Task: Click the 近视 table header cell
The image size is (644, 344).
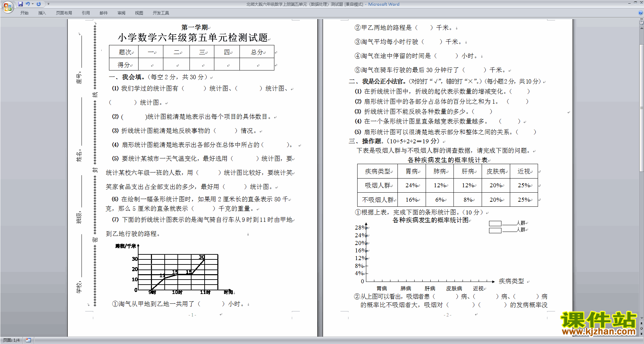Action: (x=524, y=171)
